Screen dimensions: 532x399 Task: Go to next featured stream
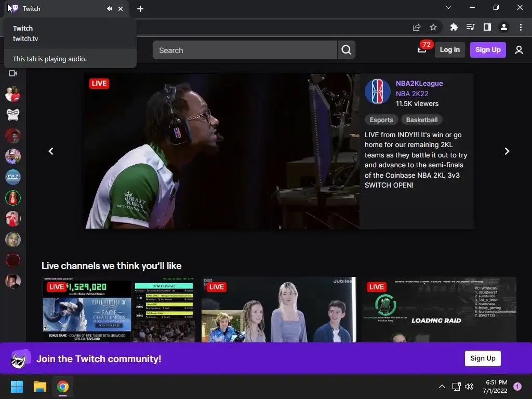coord(507,151)
